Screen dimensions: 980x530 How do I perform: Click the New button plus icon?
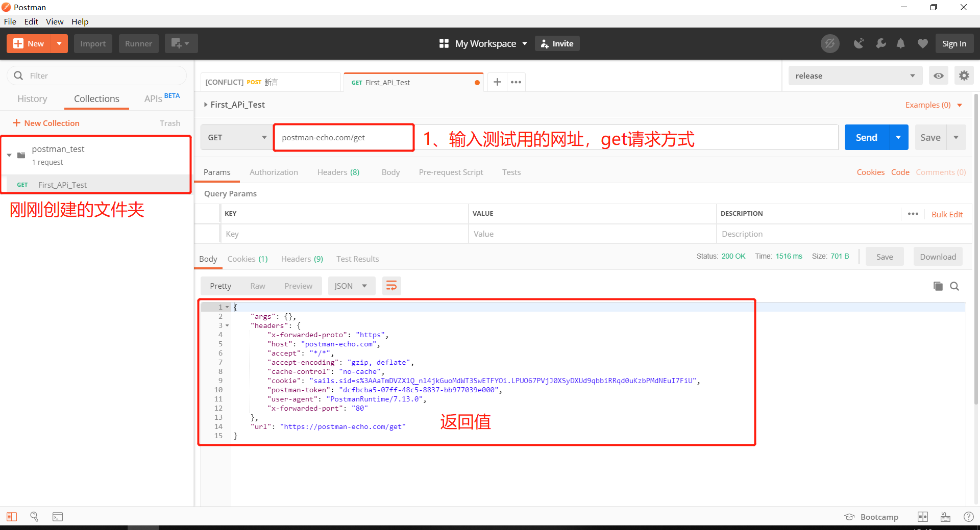pyautogui.click(x=18, y=44)
